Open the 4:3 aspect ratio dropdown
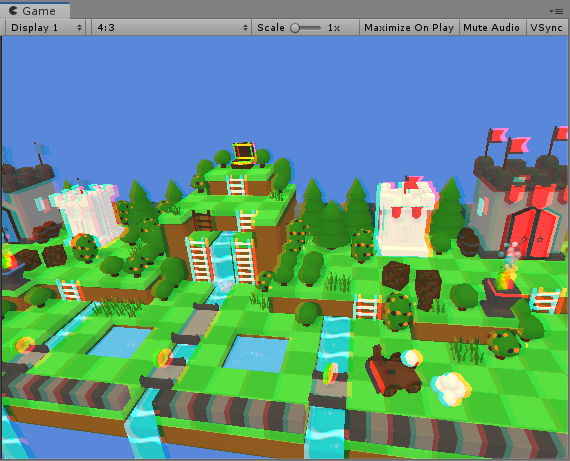 pos(171,28)
